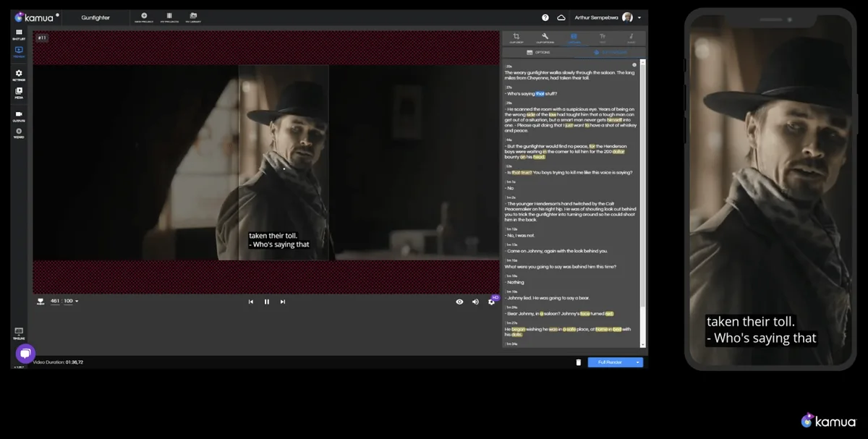Open the Timeline icon in left sidebar
The width and height of the screenshot is (868, 439).
(19, 333)
